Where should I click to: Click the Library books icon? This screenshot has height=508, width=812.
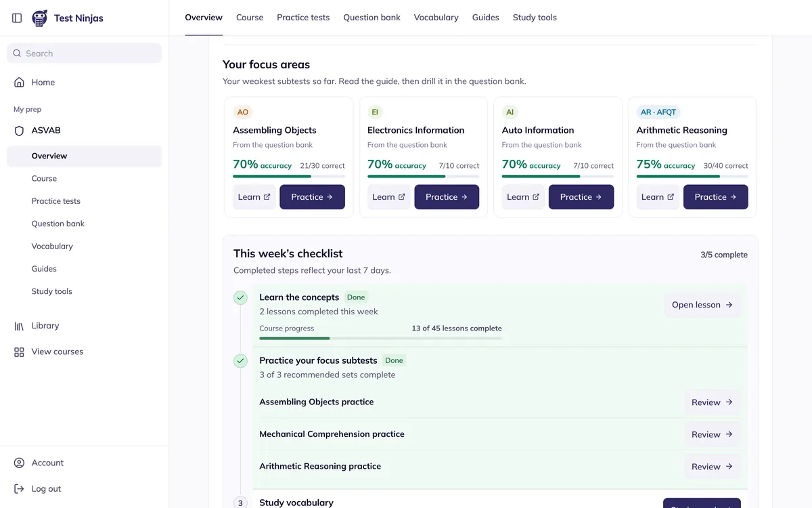19,326
